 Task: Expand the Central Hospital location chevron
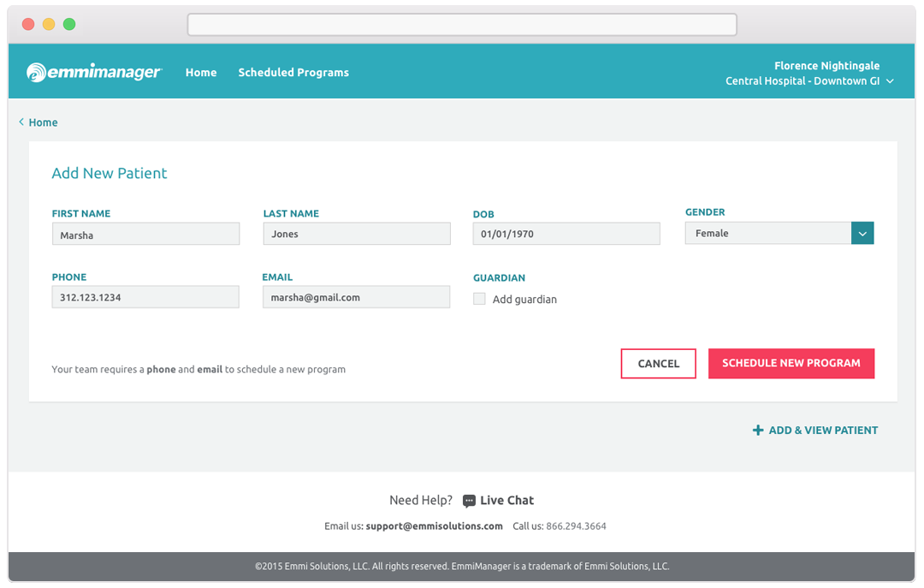[x=890, y=81]
